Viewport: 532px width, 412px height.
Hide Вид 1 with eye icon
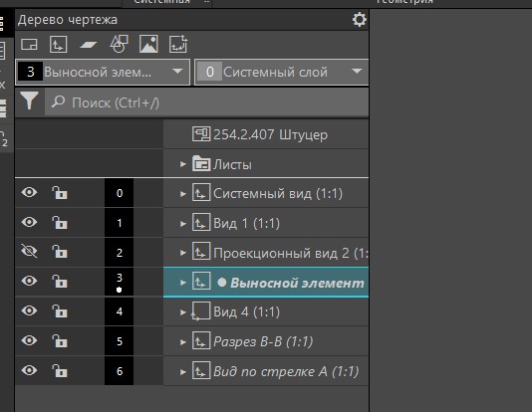29,222
